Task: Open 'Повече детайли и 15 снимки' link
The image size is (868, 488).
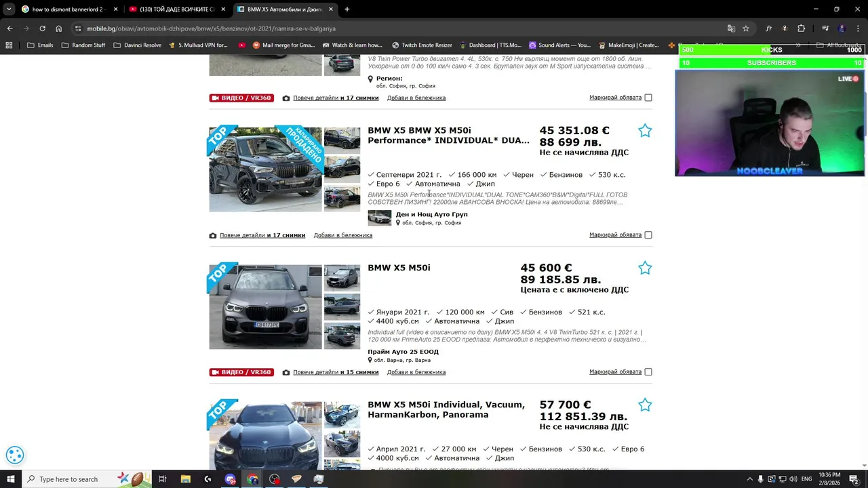Action: pyautogui.click(x=336, y=372)
